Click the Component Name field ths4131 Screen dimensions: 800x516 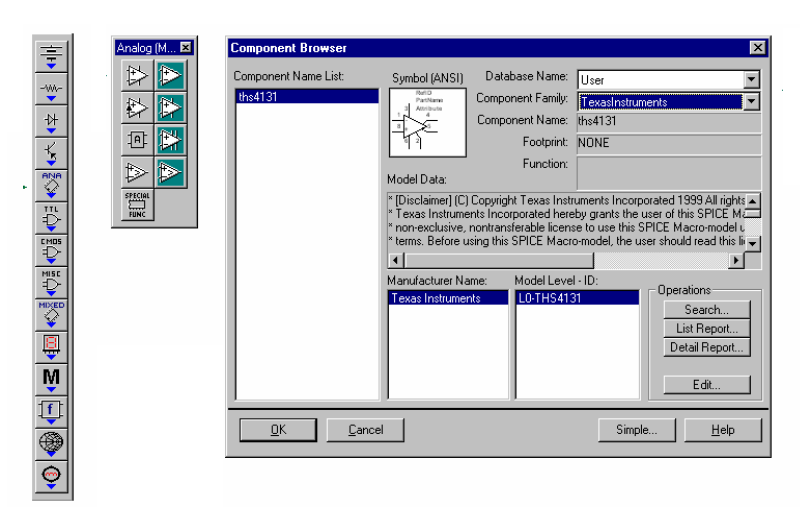669,121
